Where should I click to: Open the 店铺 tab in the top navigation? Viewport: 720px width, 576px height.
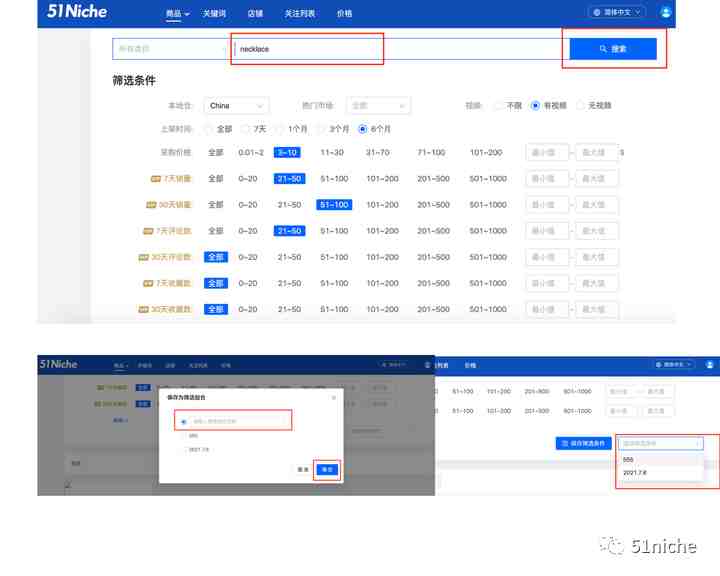(x=255, y=14)
